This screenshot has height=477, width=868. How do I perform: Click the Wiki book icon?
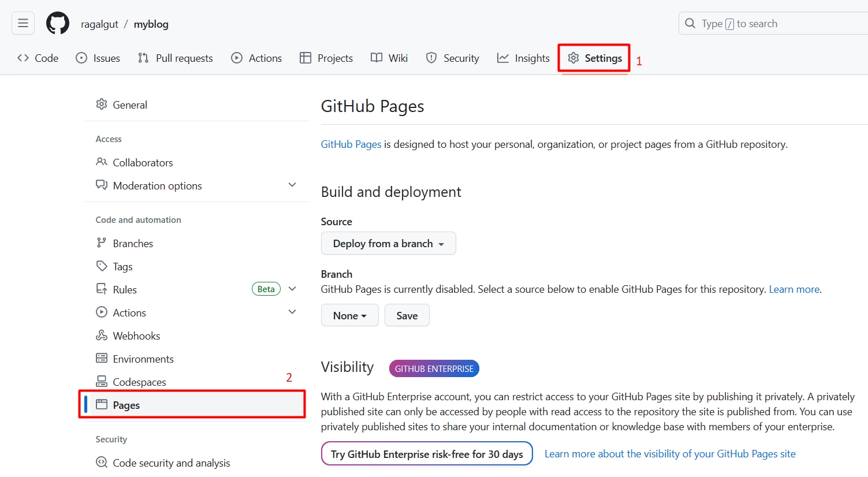(377, 58)
